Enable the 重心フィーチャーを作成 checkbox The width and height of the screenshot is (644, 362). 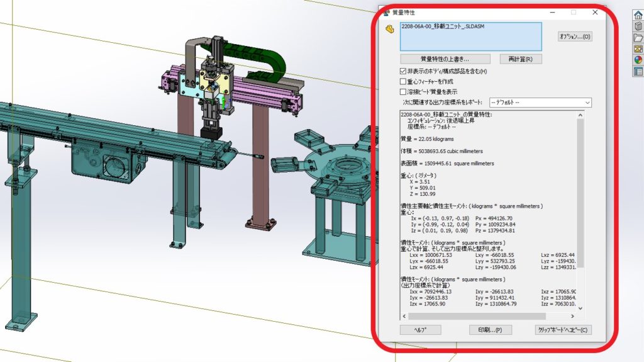pos(403,81)
